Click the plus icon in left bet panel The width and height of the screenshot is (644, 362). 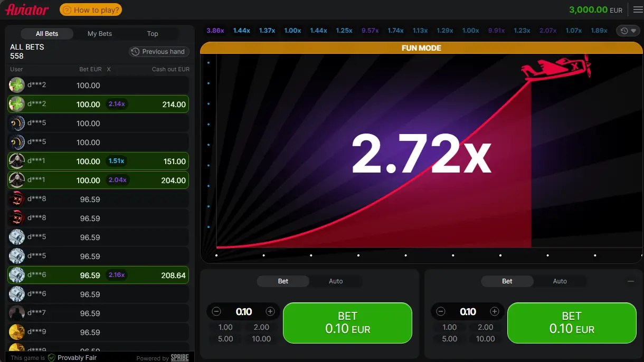coord(270,311)
